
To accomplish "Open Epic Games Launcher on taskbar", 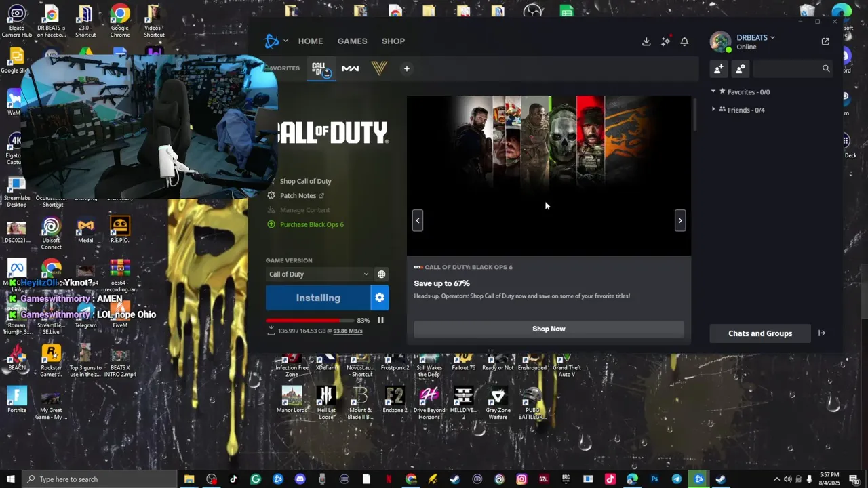I will click(x=566, y=479).
